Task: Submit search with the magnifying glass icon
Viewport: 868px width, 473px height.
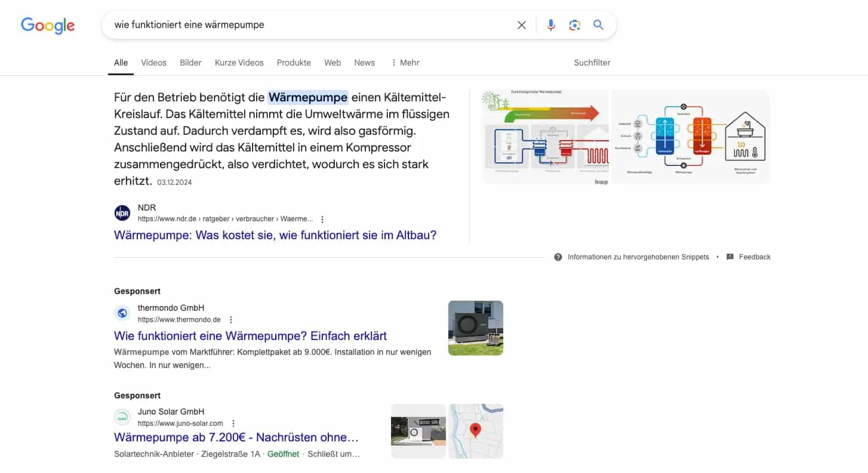Action: click(598, 25)
